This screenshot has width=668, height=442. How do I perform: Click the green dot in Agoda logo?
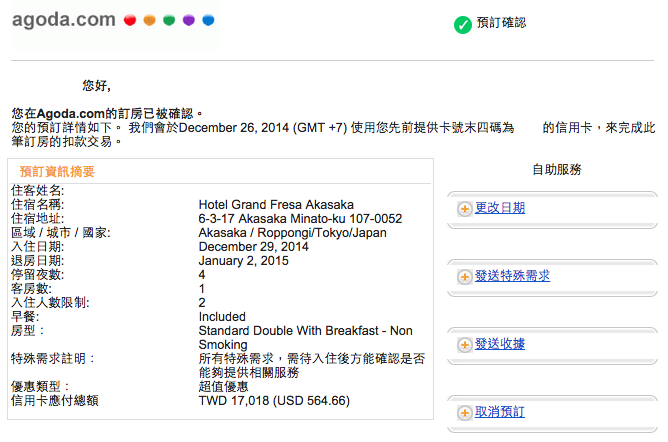coord(168,19)
